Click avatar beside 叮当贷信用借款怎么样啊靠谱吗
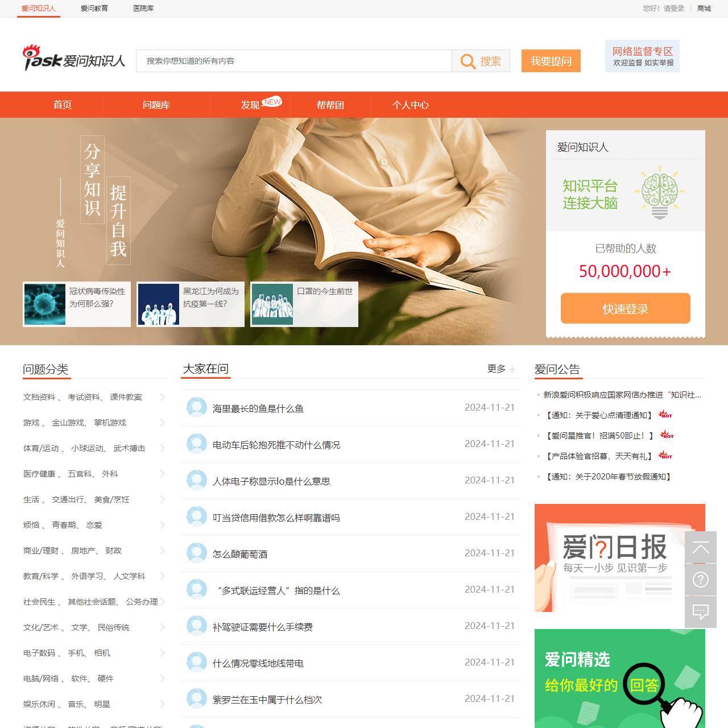The height and width of the screenshot is (728, 728). (197, 516)
